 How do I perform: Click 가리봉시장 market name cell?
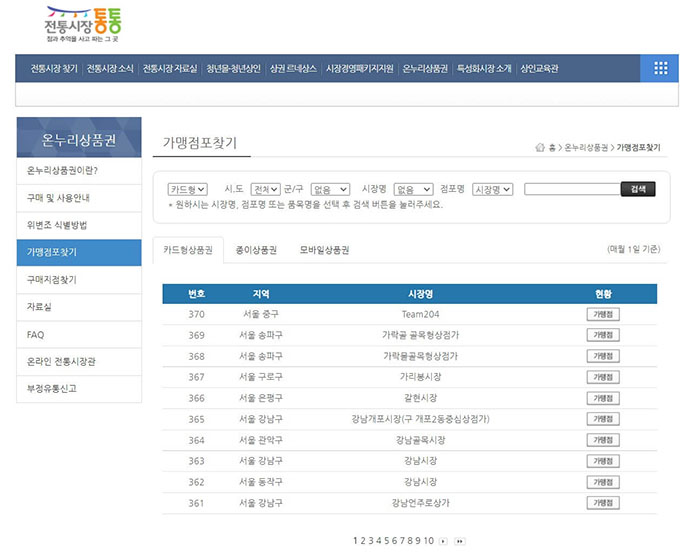point(420,377)
